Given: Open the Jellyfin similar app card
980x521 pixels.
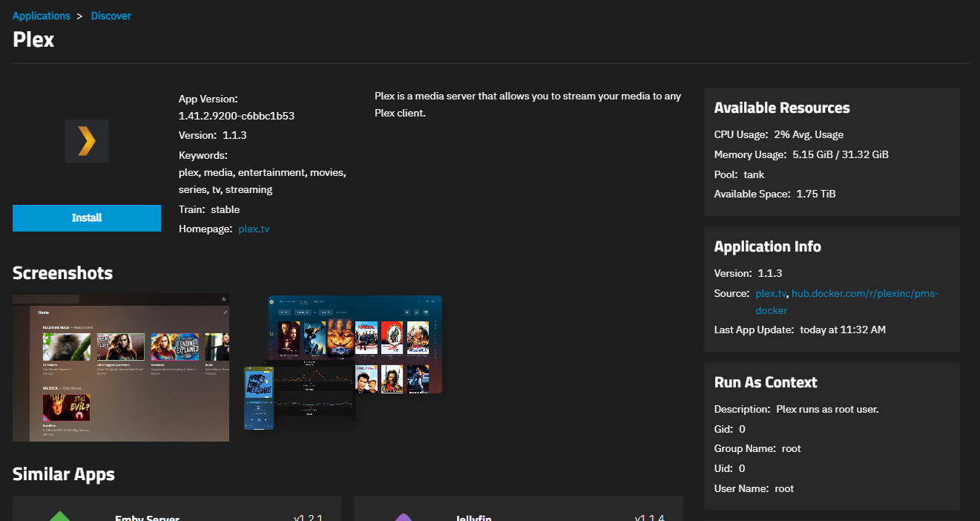Looking at the screenshot, I should (519, 509).
